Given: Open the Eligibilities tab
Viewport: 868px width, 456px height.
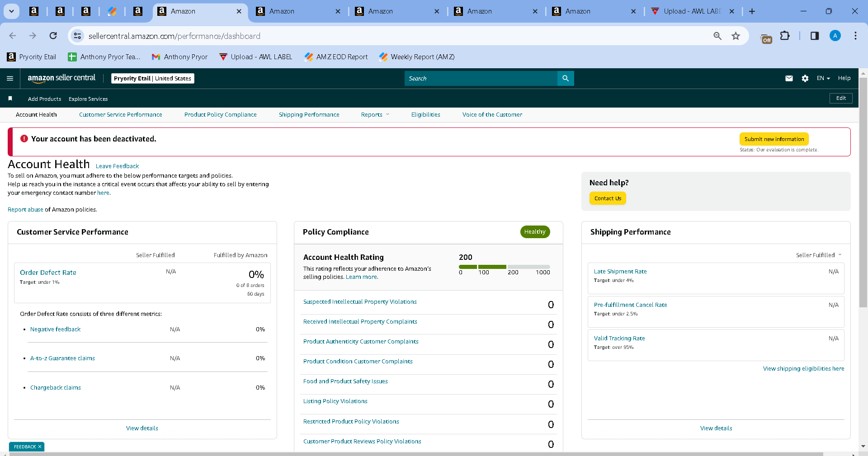Looking at the screenshot, I should tap(426, 115).
